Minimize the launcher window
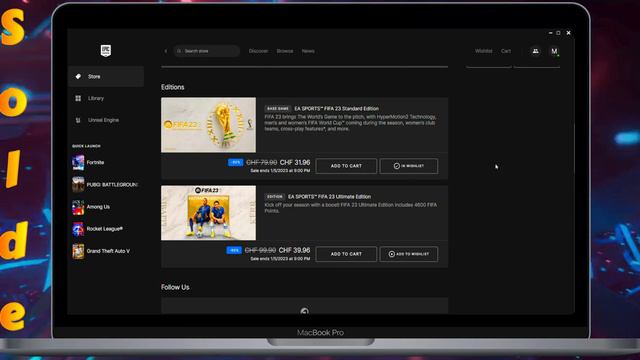Viewport: 640px width, 360px height. 550,33
